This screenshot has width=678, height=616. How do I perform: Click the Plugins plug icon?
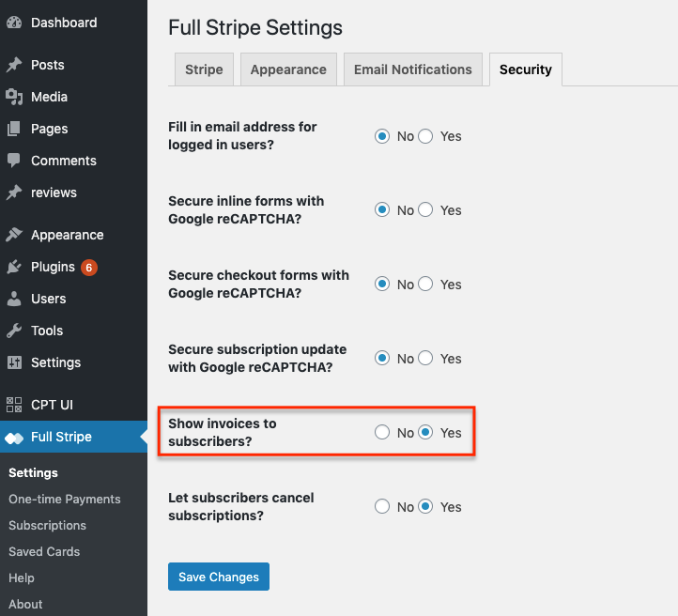[x=14, y=267]
